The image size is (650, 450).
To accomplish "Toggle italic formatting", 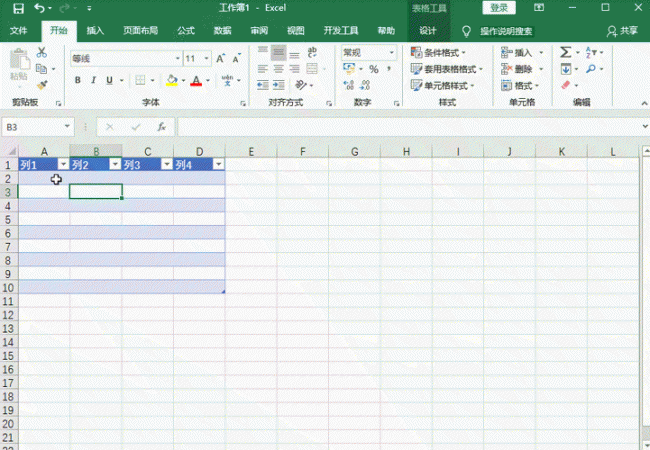I will pos(93,80).
